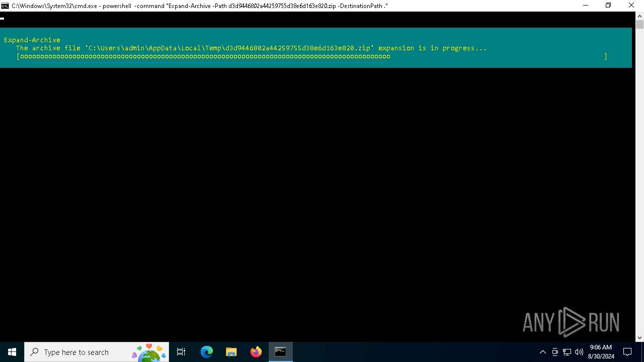The width and height of the screenshot is (644, 362).
Task: Click the 'expansion is in progress...' message line
Action: (x=251, y=48)
